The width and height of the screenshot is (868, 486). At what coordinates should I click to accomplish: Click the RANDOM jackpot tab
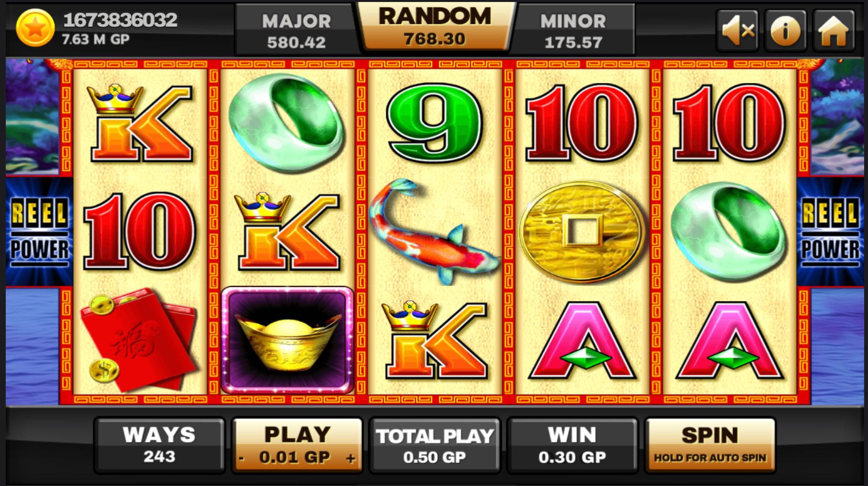(x=435, y=27)
